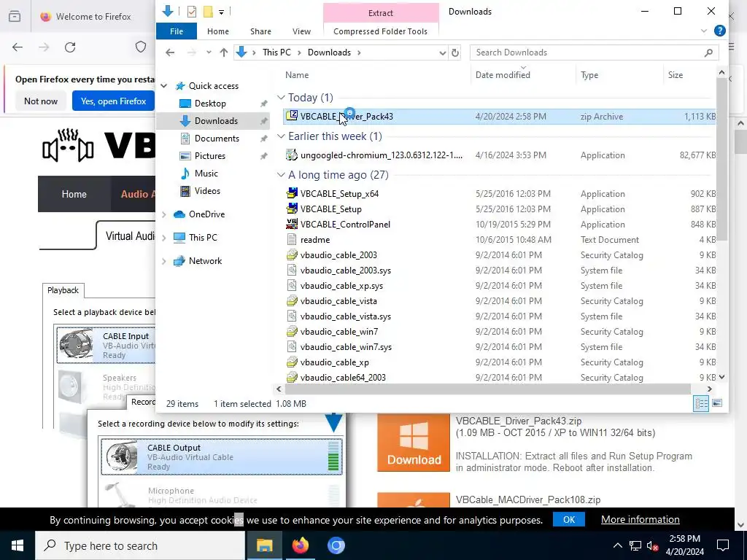
Task: Sort by the Date modified column header
Action: tap(503, 75)
